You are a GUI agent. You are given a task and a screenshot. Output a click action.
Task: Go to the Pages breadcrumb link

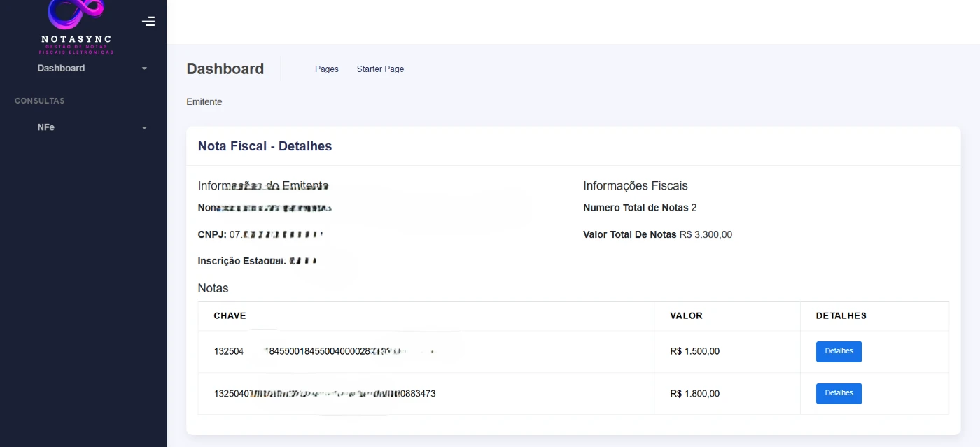click(326, 69)
